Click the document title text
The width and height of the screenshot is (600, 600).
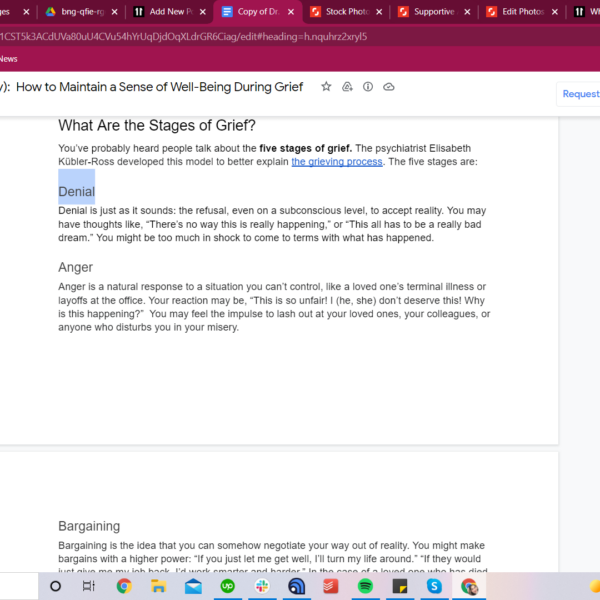coord(158,87)
